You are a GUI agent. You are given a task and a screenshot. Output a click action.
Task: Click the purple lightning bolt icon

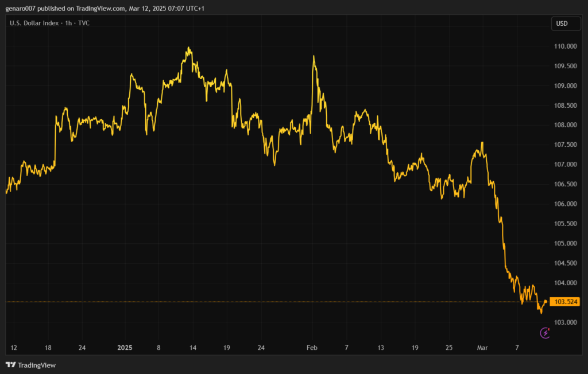pyautogui.click(x=545, y=333)
